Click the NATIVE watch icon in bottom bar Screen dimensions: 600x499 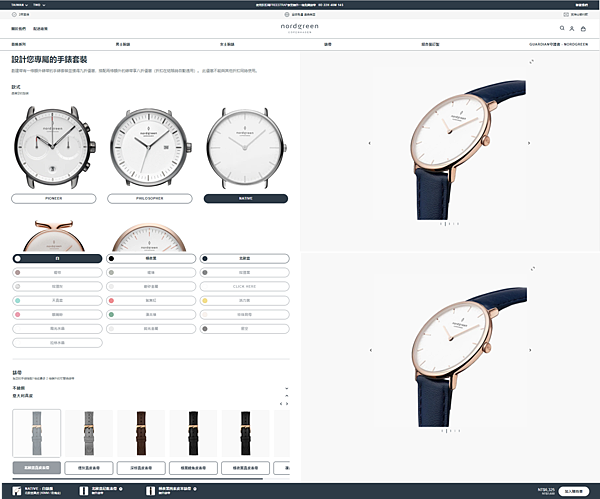16,491
